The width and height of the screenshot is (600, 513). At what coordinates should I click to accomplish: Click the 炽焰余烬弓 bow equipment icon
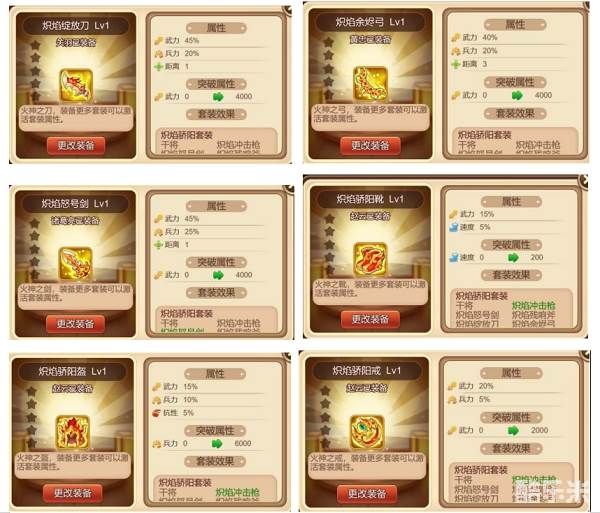coord(370,83)
